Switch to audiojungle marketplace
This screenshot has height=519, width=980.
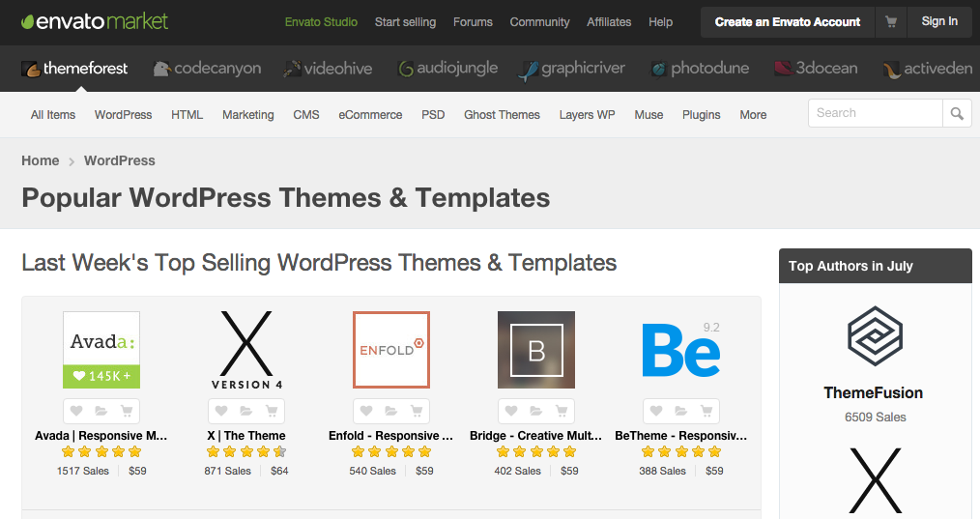click(x=448, y=69)
